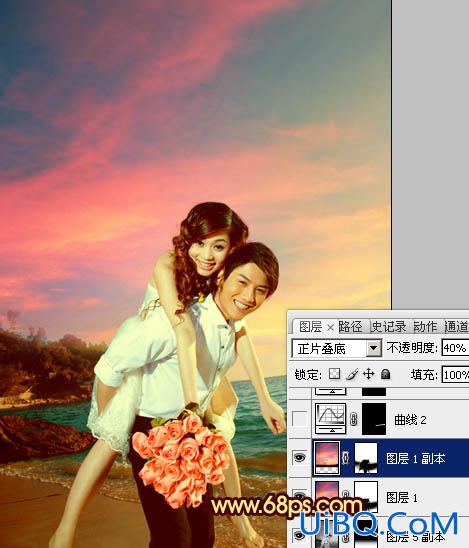The width and height of the screenshot is (469, 548).
Task: Switch to the 路径 tab
Action: 350,327
